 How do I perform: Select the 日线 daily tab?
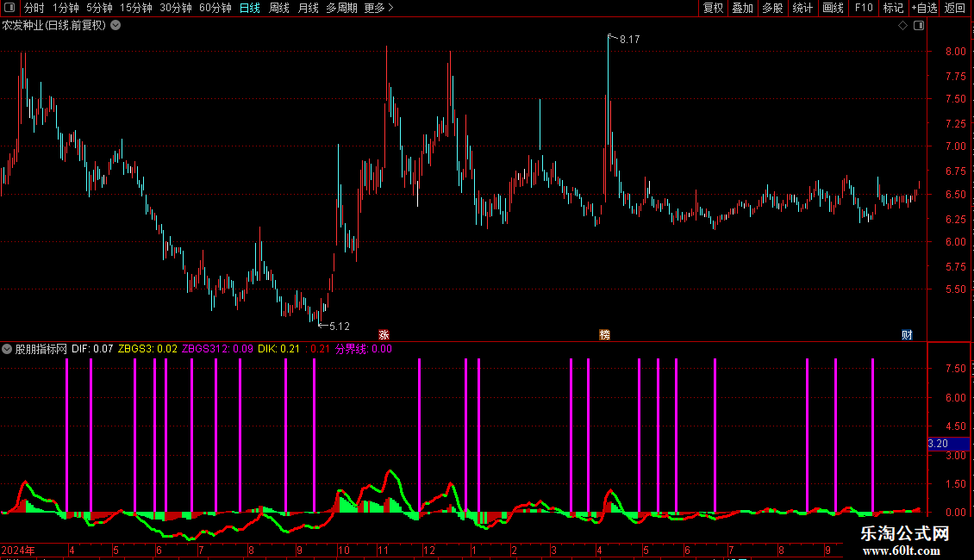coord(250,8)
